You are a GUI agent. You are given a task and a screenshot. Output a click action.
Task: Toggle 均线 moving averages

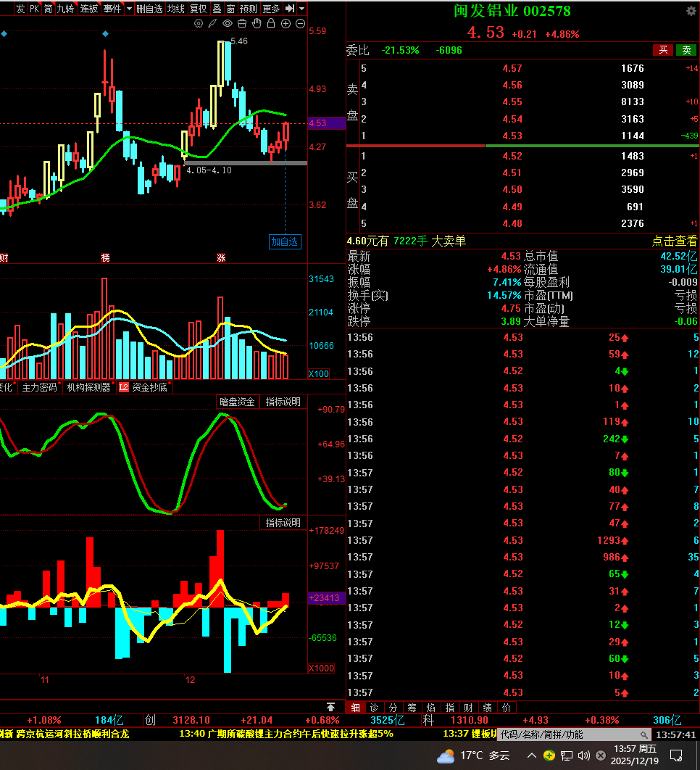(176, 9)
